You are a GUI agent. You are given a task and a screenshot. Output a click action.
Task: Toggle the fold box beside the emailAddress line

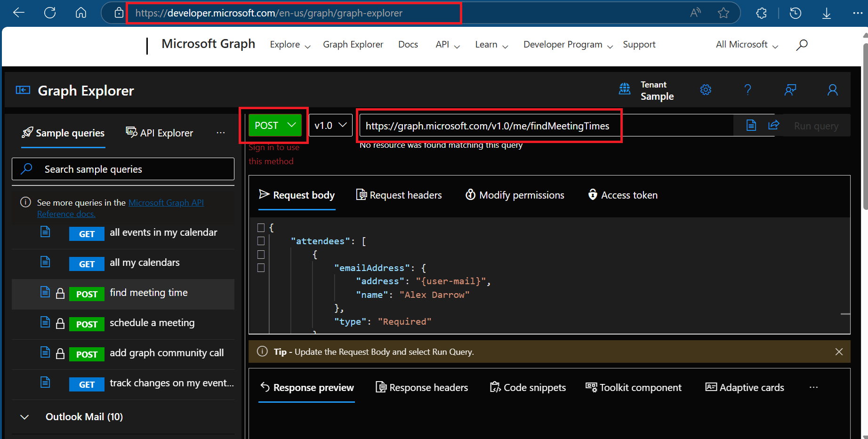coord(261,268)
